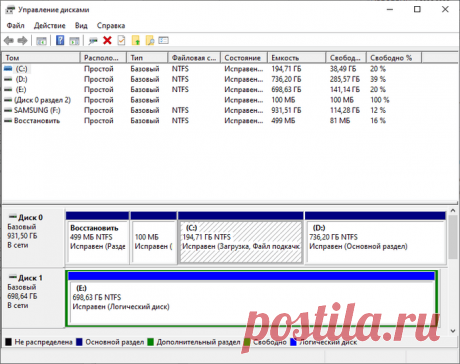Click the 931,51 ГБ capacity cell
Screen dimensions: 460x364
coord(286,110)
